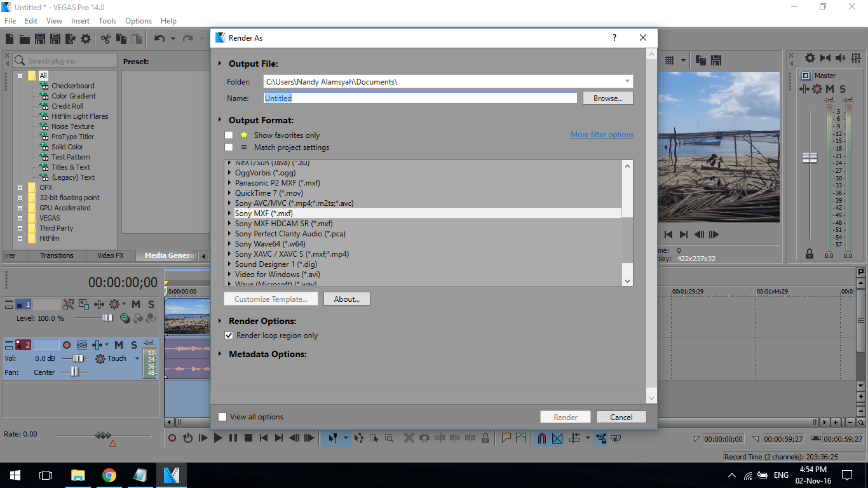Collapse the Output Format section

click(220, 120)
